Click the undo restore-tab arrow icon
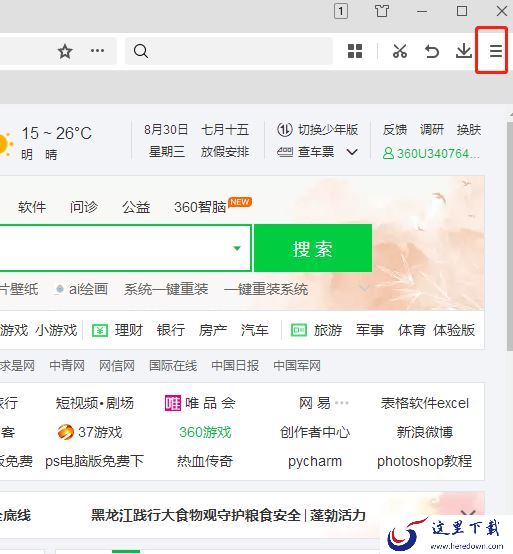The image size is (513, 554). [x=432, y=52]
